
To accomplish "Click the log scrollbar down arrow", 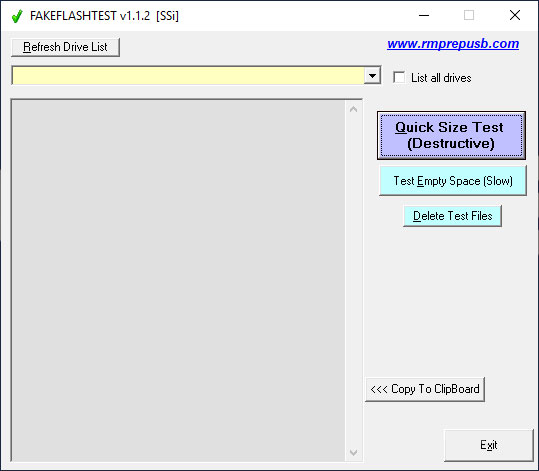I will [x=353, y=452].
